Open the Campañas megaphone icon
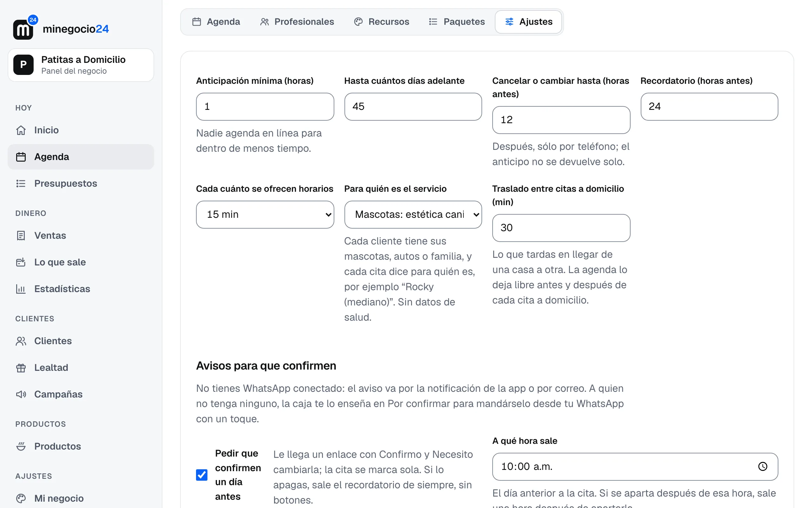812x508 pixels. (21, 394)
